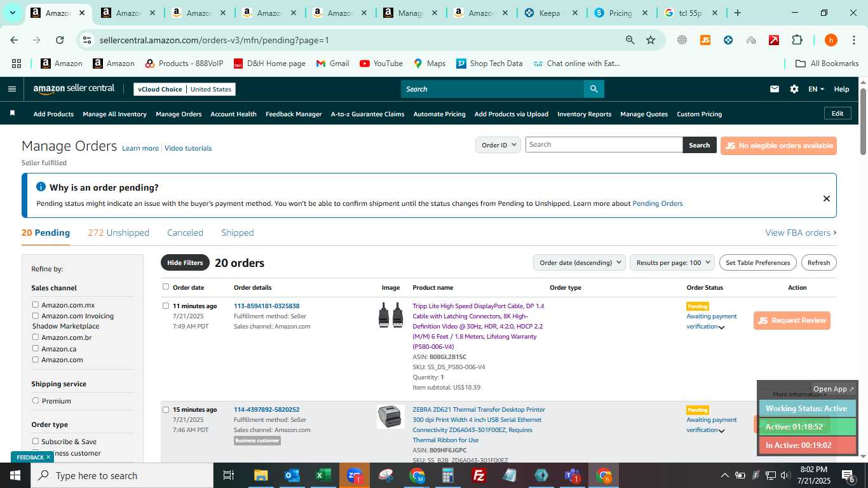Open a new browser tab
868x488 pixels.
tap(737, 13)
